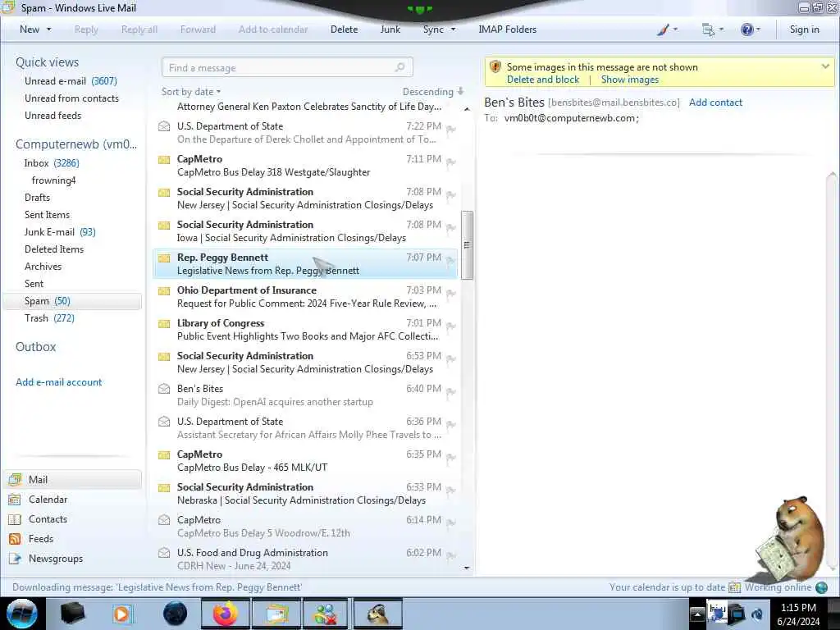Click the calendar status icon in status bar

tap(734, 587)
